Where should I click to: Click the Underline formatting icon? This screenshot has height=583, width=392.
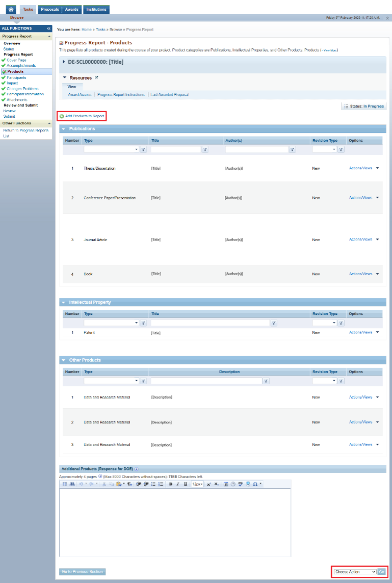coord(185,484)
